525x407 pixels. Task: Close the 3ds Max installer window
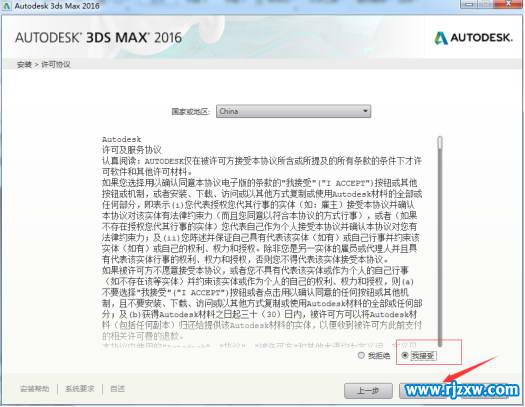pyautogui.click(x=510, y=4)
